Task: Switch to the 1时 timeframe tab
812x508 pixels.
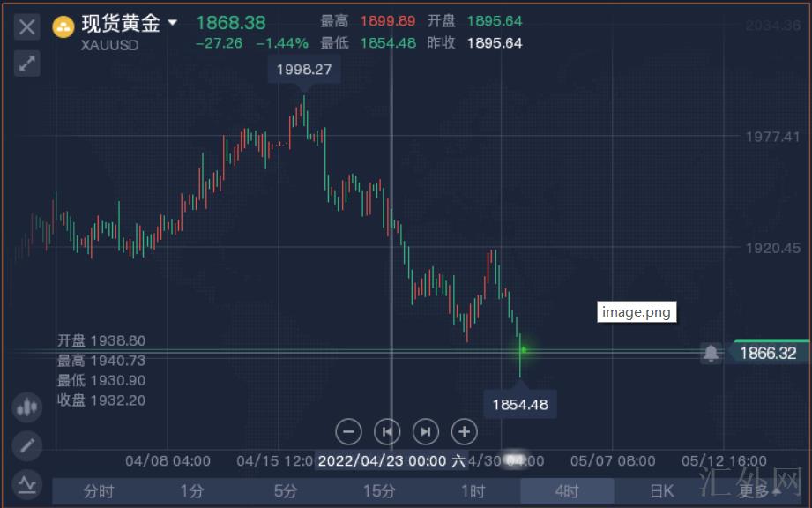Action: click(x=473, y=491)
